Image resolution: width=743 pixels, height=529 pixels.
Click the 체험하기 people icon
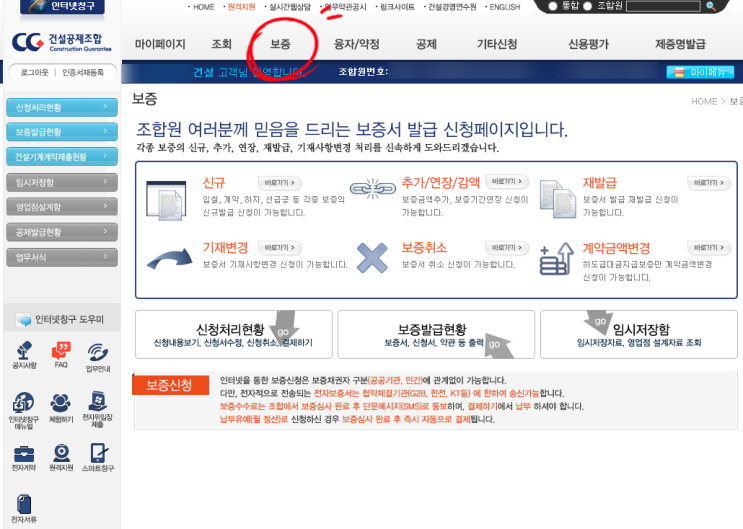point(61,403)
